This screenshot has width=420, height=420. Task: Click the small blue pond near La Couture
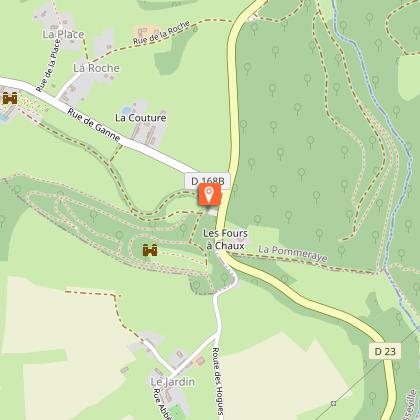pyautogui.click(x=127, y=110)
